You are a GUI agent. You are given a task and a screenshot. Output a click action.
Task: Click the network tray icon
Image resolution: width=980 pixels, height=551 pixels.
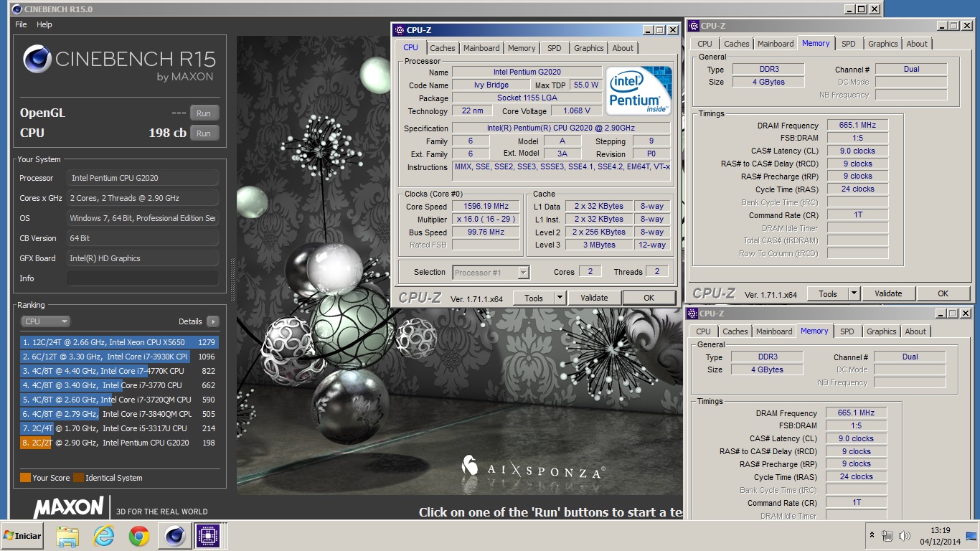[x=887, y=536]
